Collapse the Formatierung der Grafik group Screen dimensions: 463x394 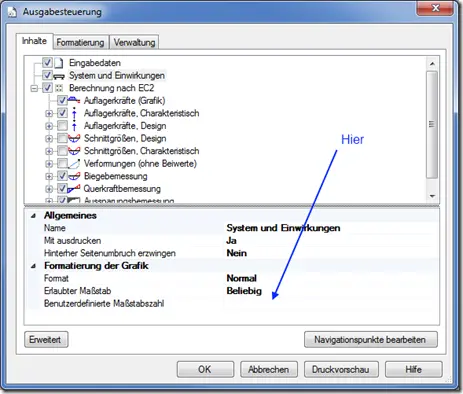tap(33, 266)
